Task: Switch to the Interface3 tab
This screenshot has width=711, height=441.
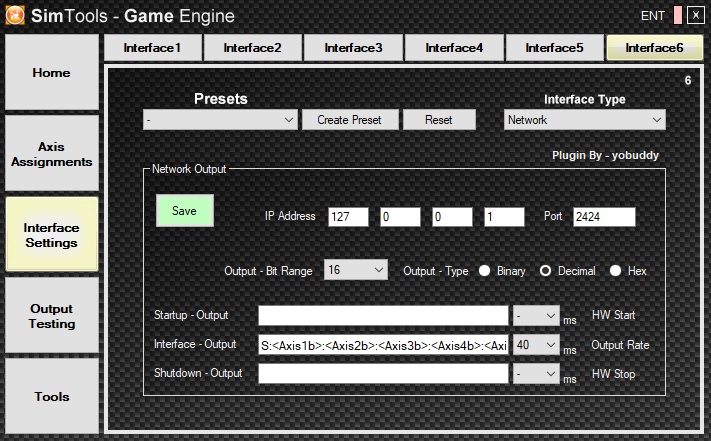Action: point(352,48)
